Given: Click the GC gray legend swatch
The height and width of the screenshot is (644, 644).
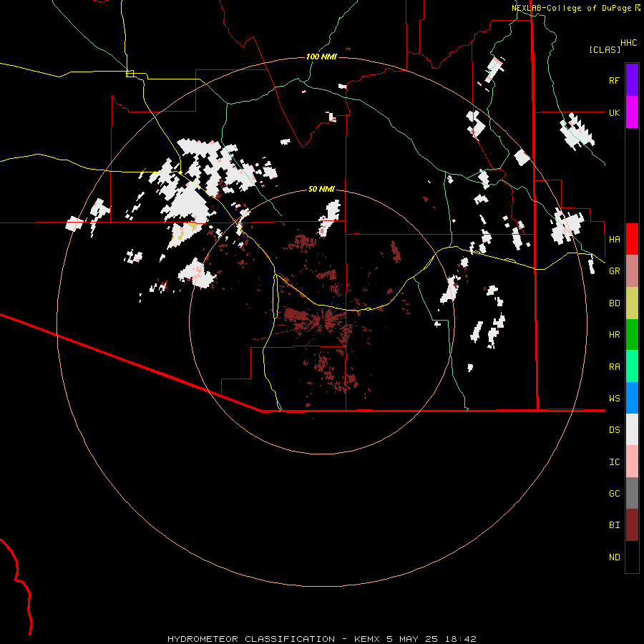Looking at the screenshot, I should (632, 493).
